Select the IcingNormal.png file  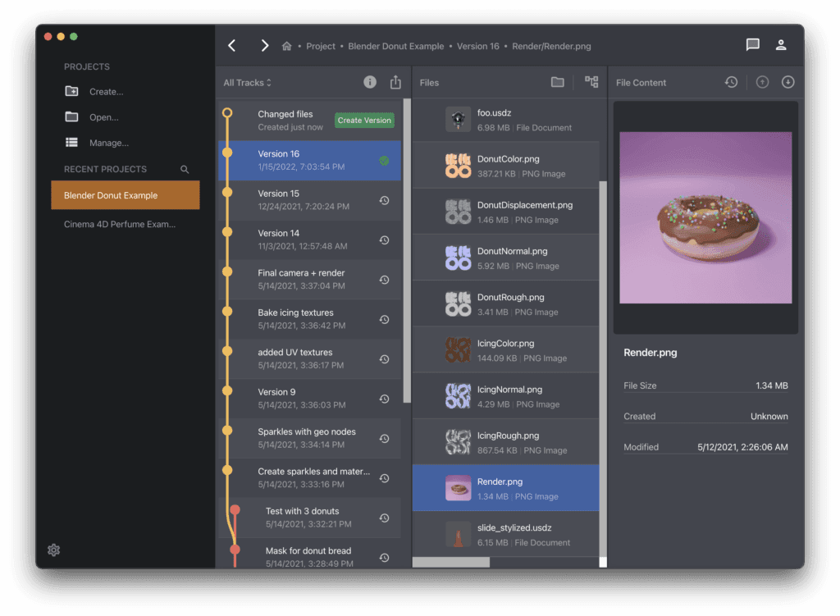pos(505,396)
